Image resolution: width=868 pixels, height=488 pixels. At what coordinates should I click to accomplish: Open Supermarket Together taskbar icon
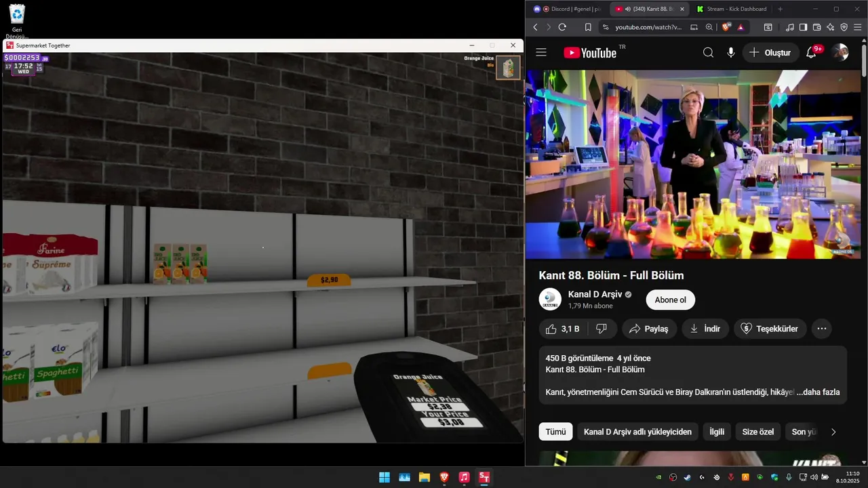[x=484, y=477]
